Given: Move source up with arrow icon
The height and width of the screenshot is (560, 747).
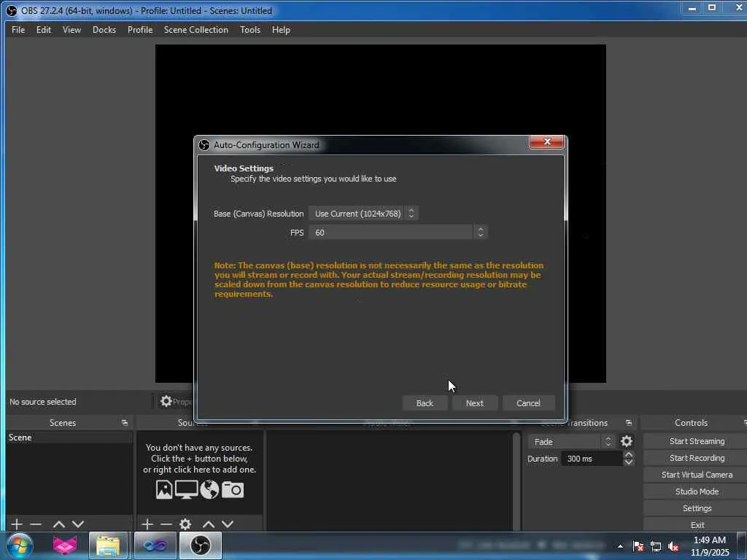Looking at the screenshot, I should (208, 524).
